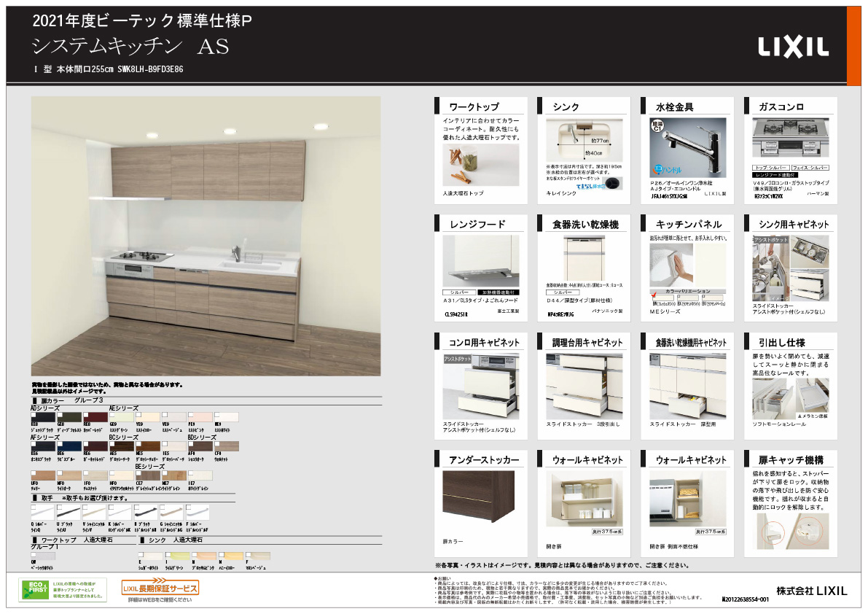Tick the GE8 ディープフォレスト swatch checkbox
This screenshot has width=868, height=614.
pyautogui.click(x=59, y=414)
